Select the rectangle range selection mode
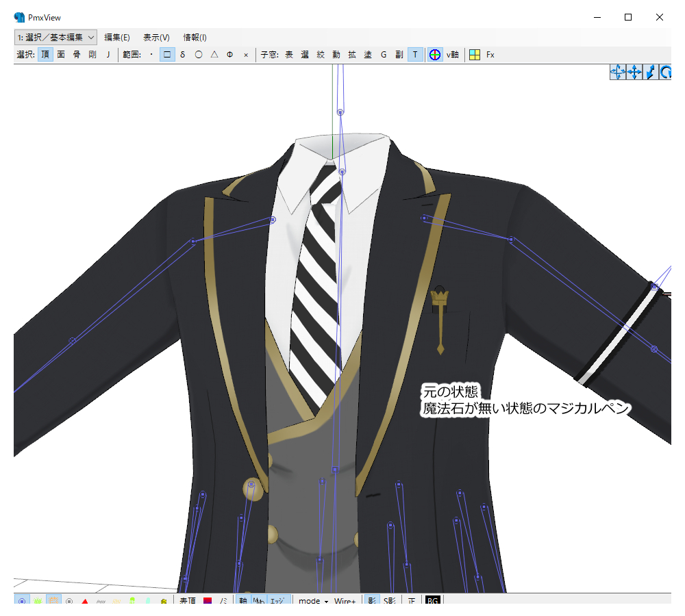This screenshot has width=685, height=616. [167, 55]
